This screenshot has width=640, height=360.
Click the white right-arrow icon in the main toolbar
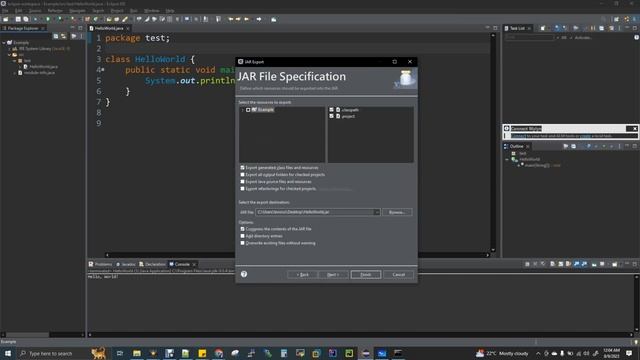pos(259,19)
